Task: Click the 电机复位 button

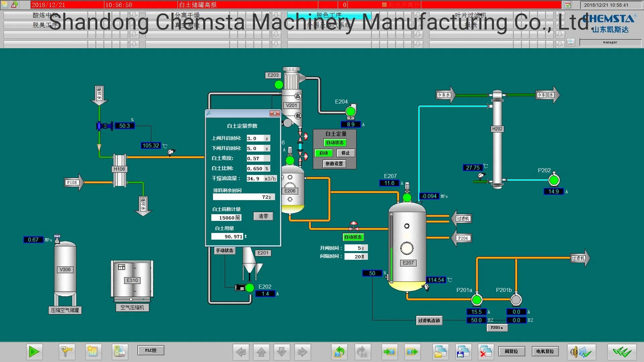Action: click(545, 351)
